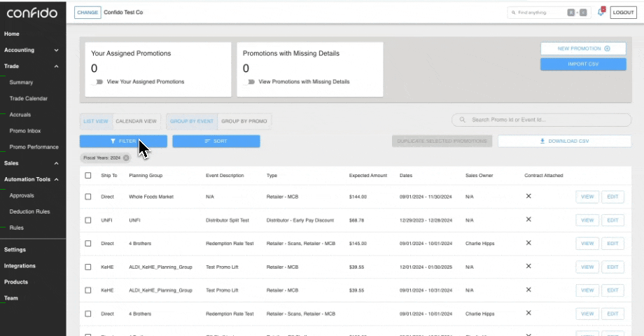Viewport: 644px width, 336px height.
Task: Select the Whole Foods Market row checkbox
Action: point(88,197)
